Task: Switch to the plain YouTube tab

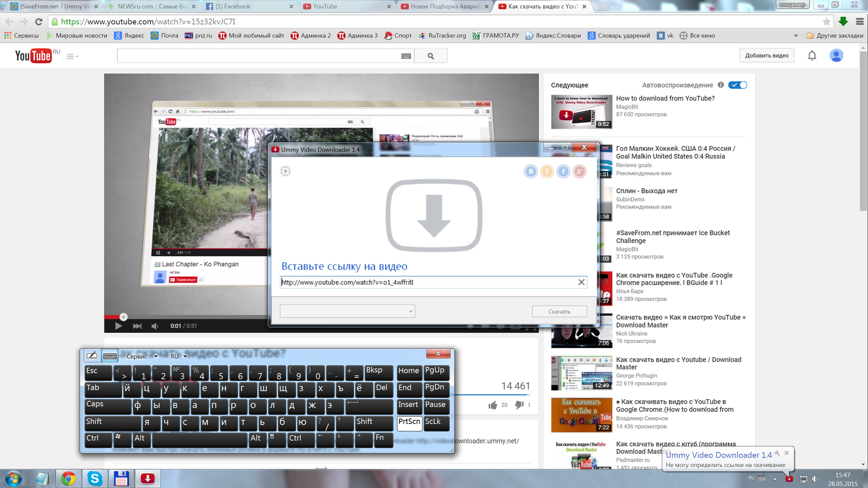Action: (347, 6)
